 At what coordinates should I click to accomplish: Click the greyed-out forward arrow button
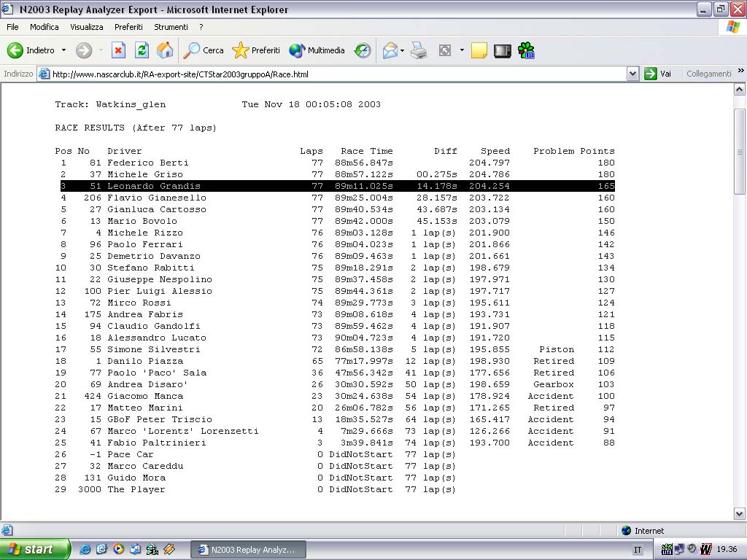(84, 50)
